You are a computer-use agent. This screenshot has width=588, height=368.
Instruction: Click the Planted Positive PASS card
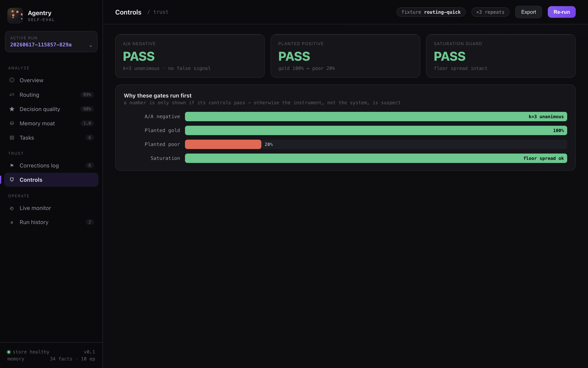pos(345,56)
